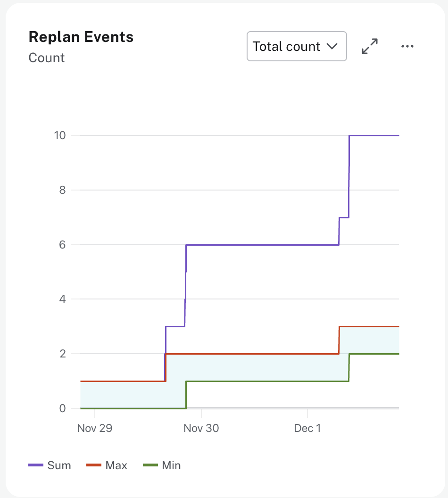The width and height of the screenshot is (448, 498).
Task: Click the diagonal arrows resize icon
Action: (369, 46)
